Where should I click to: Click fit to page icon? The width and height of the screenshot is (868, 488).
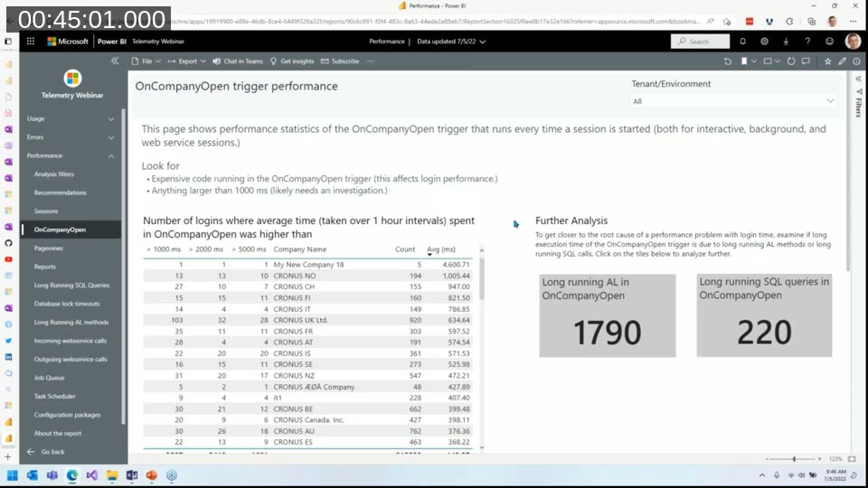(852, 459)
